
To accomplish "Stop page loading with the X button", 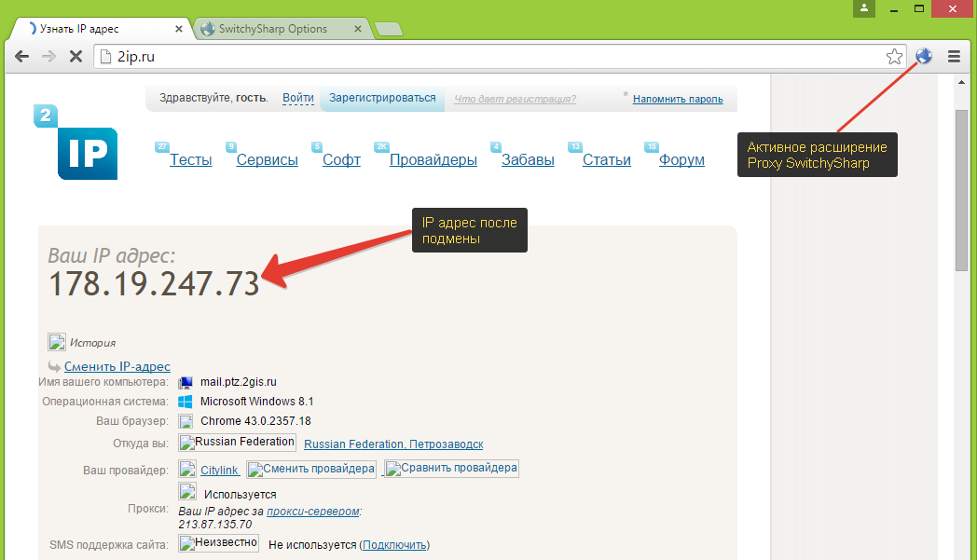I will (76, 57).
